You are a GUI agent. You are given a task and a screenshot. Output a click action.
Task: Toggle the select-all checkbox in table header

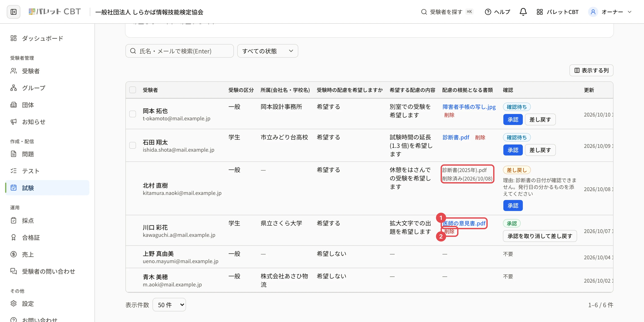point(132,90)
